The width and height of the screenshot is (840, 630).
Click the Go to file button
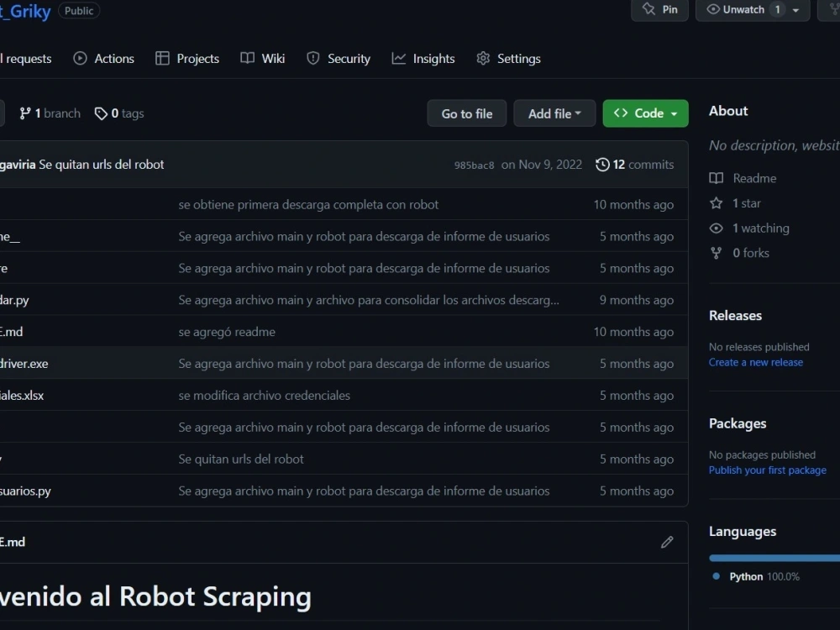tap(466, 113)
